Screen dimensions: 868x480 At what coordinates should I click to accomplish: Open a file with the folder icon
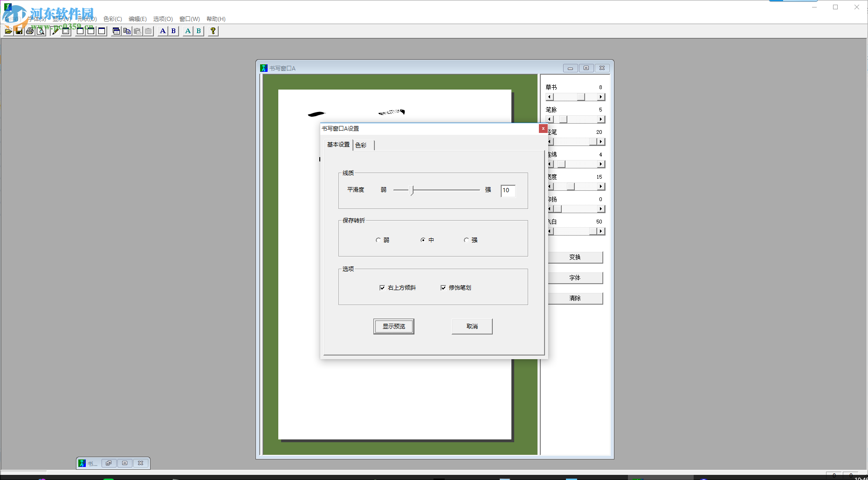click(8, 31)
